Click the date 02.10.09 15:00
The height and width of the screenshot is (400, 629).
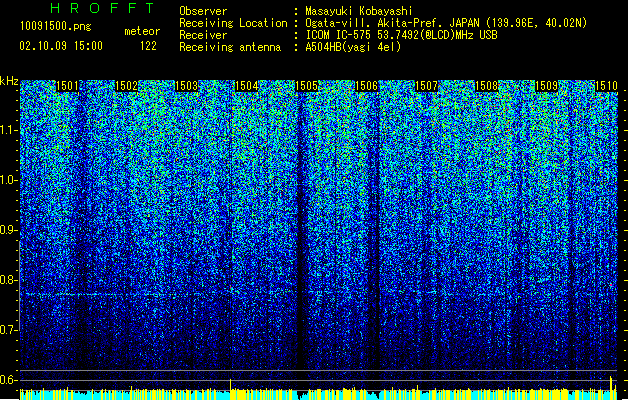[61, 46]
